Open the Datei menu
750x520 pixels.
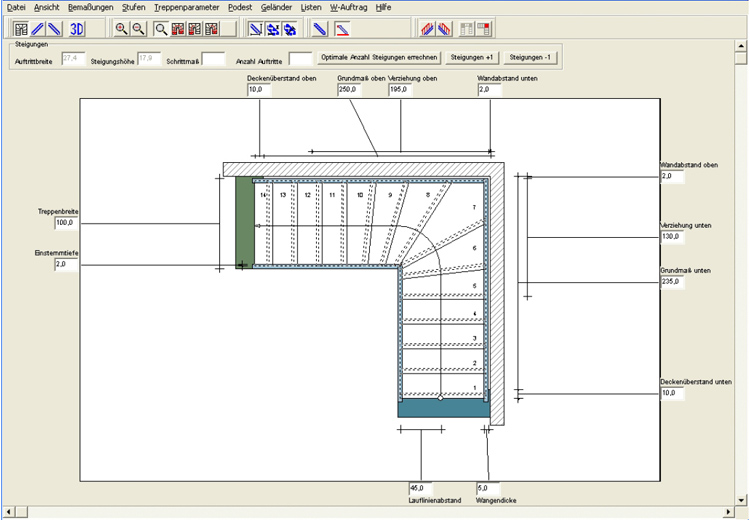point(16,7)
